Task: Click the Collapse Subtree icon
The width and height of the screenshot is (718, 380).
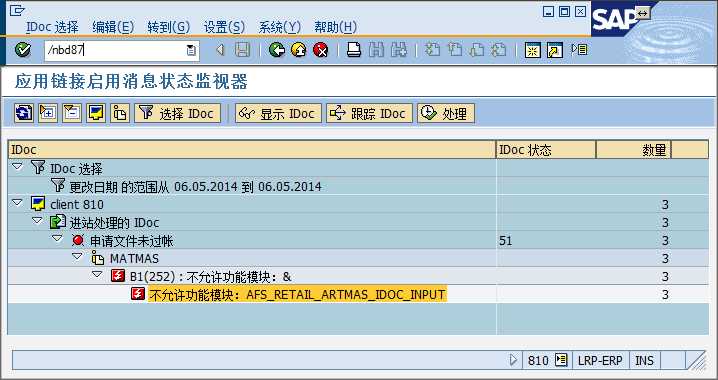Action: tap(71, 113)
